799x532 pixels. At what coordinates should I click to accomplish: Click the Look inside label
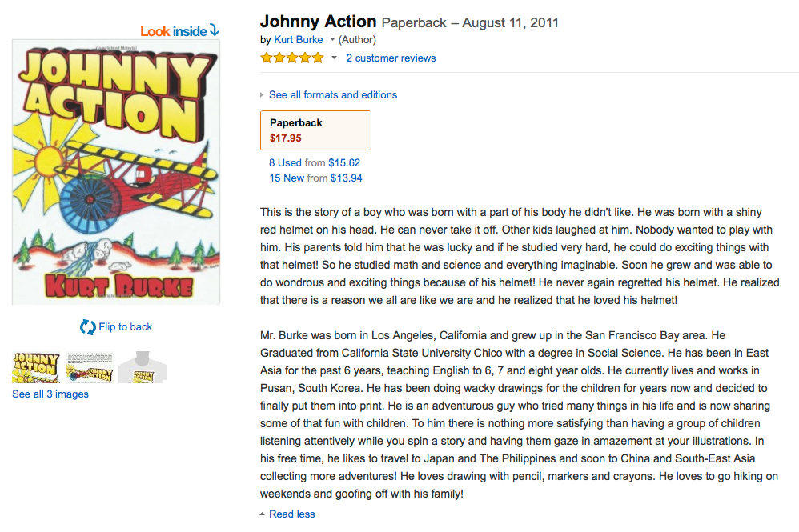click(x=174, y=31)
